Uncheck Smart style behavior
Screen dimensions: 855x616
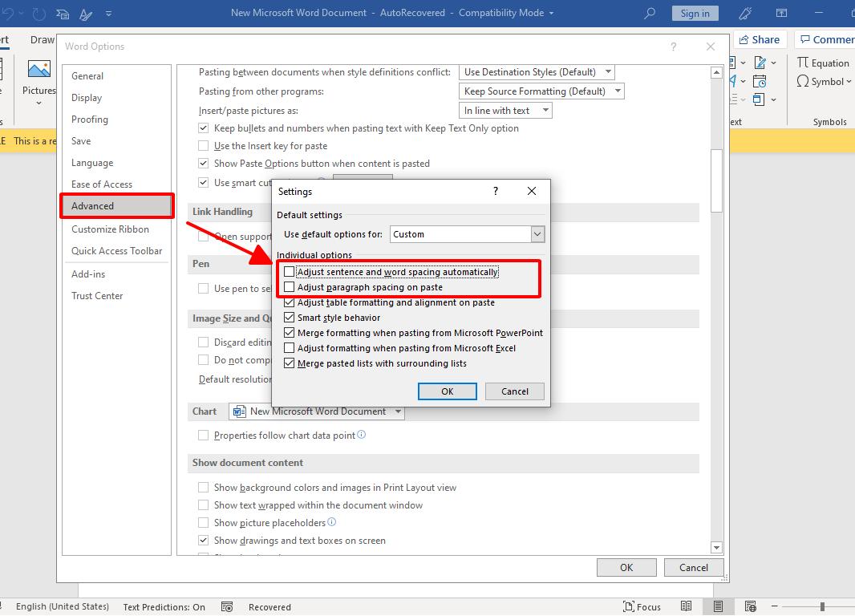click(x=289, y=318)
